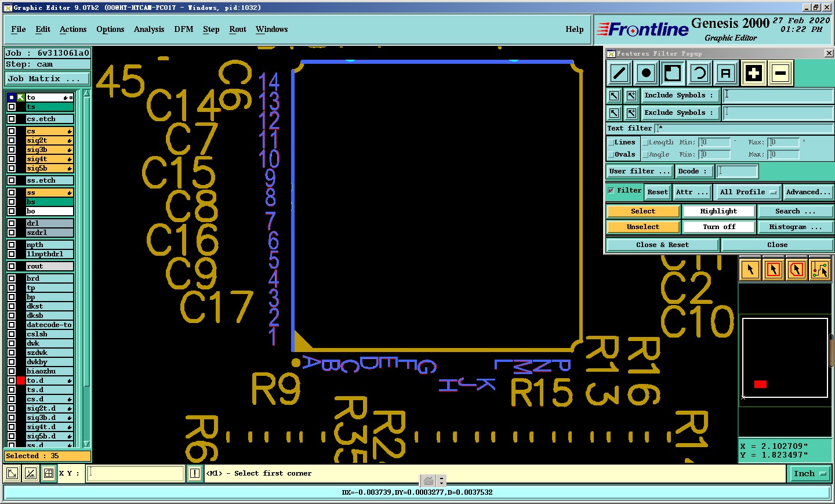Click the Reset button in filter popup

(658, 192)
